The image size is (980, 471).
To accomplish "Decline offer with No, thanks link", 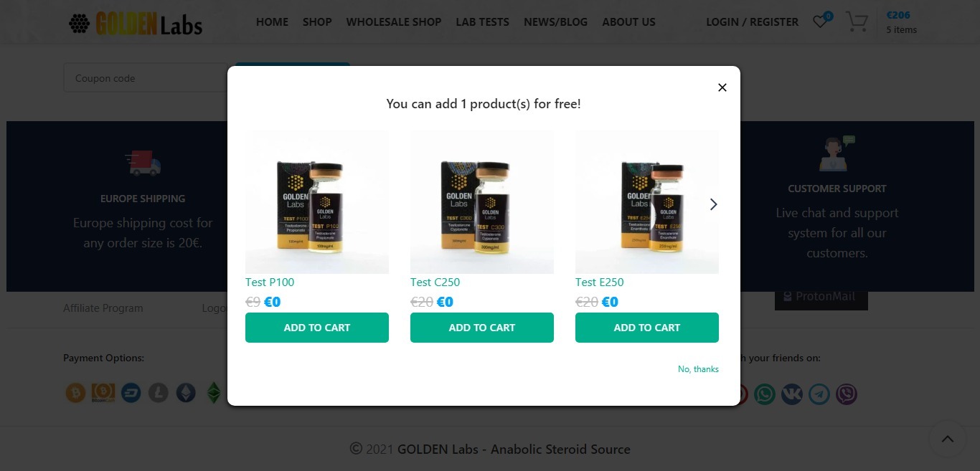I will coord(698,369).
